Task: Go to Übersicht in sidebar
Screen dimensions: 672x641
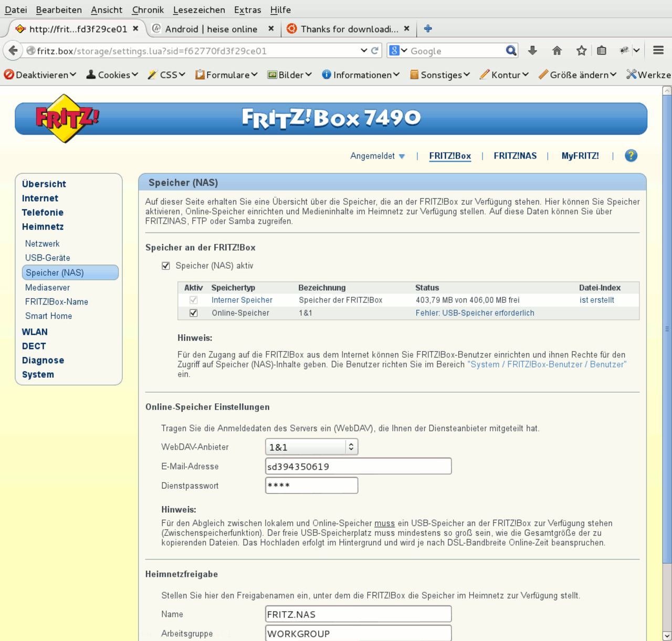Action: (44, 184)
